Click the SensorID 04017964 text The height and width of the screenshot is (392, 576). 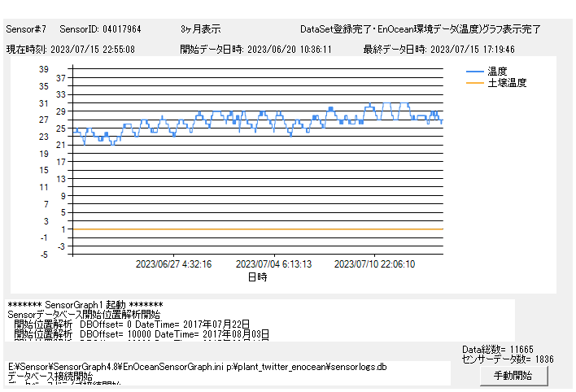click(100, 29)
